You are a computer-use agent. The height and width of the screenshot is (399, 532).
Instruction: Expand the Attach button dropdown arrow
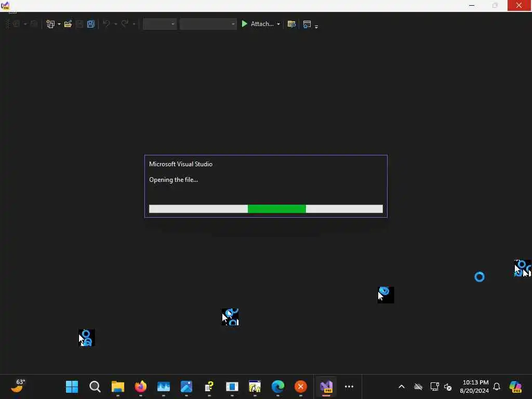[278, 24]
